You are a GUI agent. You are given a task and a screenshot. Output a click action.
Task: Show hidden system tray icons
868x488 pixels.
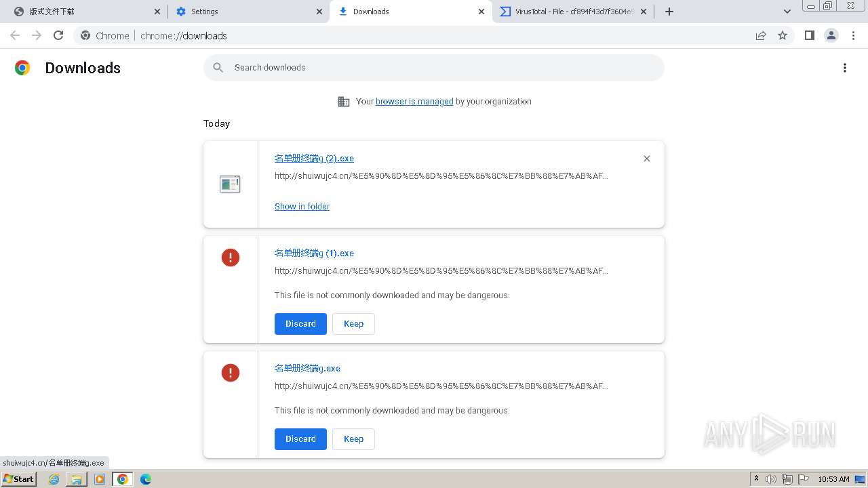[x=757, y=479]
